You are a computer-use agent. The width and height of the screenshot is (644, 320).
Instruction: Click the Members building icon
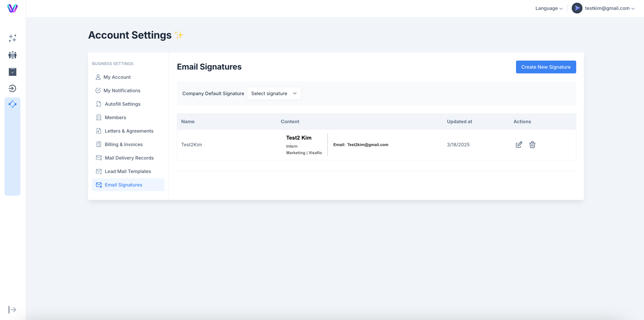[x=99, y=117]
